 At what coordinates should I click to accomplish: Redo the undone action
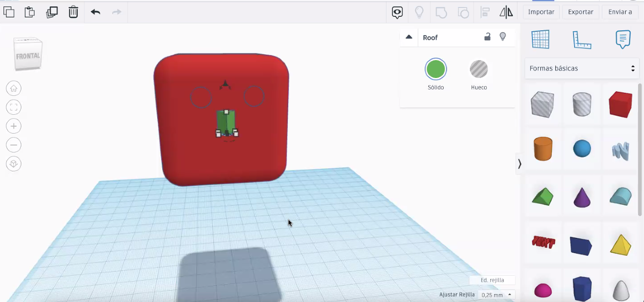pyautogui.click(x=117, y=12)
